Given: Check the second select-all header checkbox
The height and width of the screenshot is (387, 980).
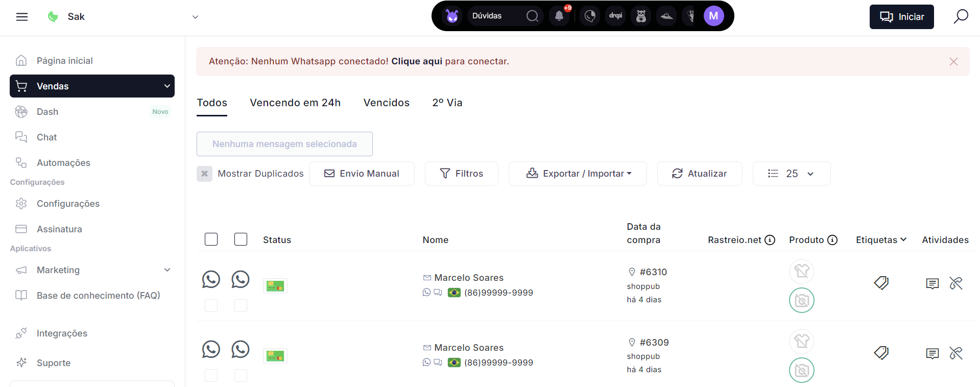Looking at the screenshot, I should 241,239.
